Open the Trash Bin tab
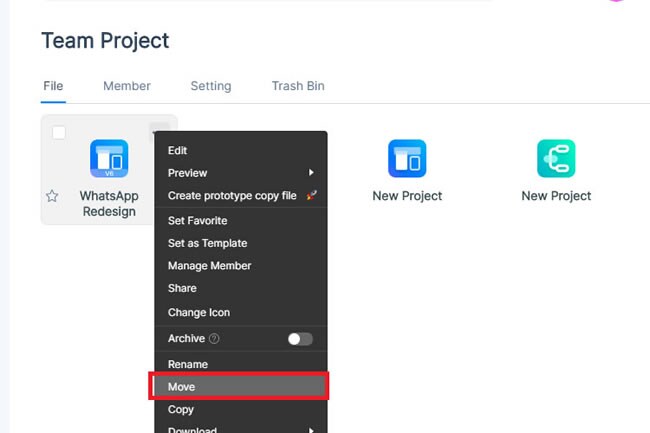The height and width of the screenshot is (433, 650). [298, 86]
